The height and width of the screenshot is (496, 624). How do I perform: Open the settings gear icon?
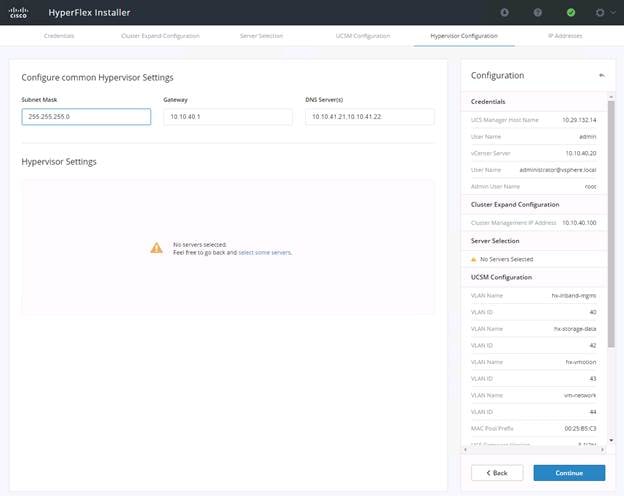click(600, 13)
